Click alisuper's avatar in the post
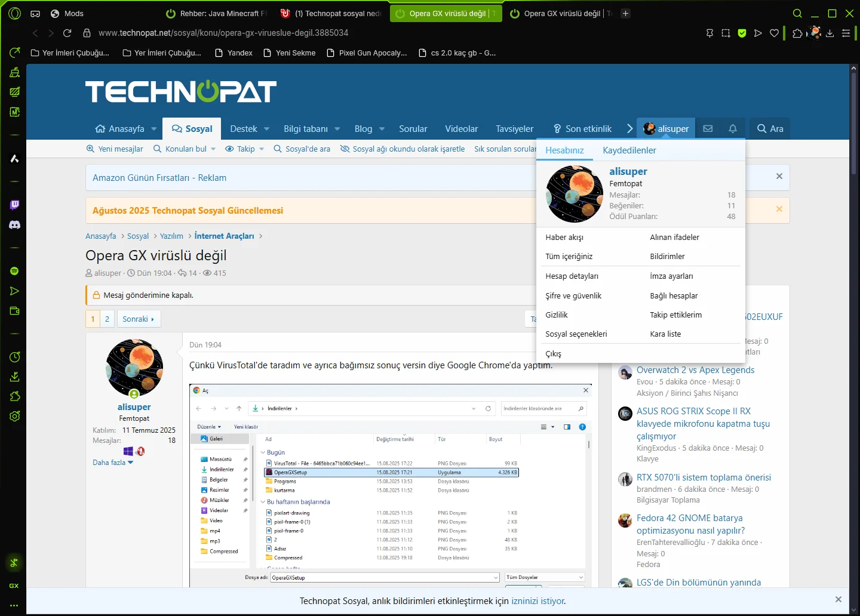The image size is (860, 616). [134, 368]
